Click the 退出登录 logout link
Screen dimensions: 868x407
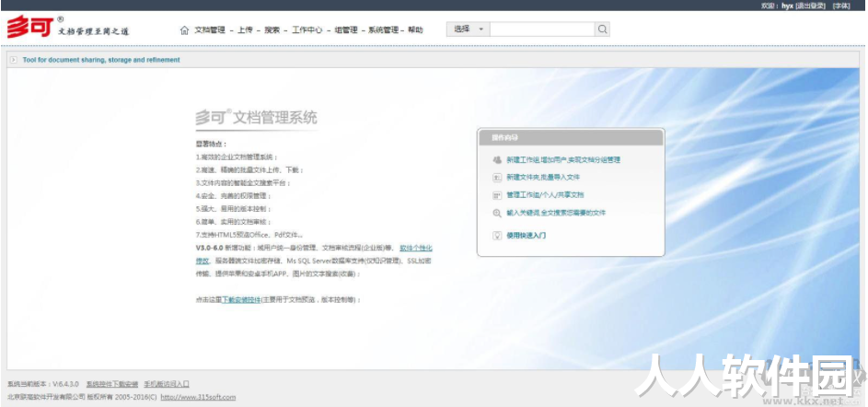pos(812,6)
